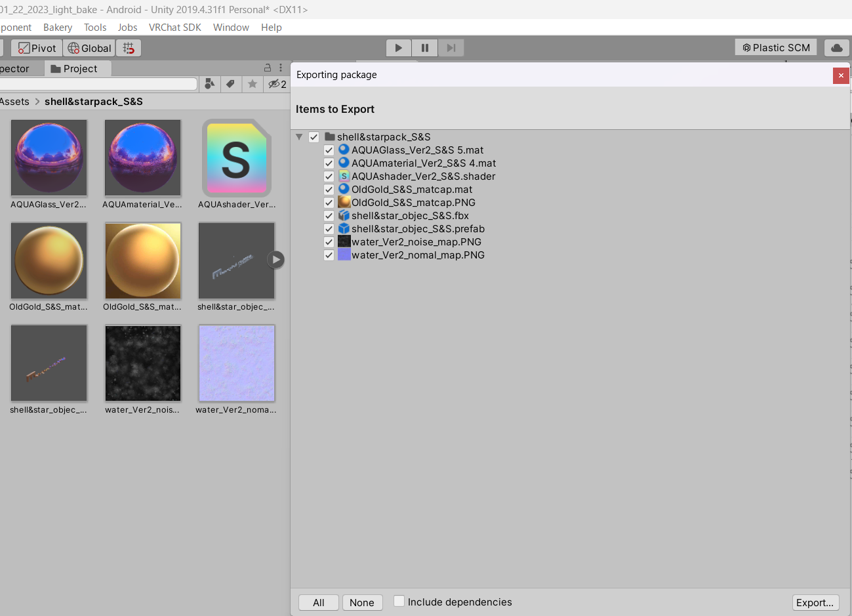Open the Bakery menu
Image resolution: width=852 pixels, height=616 pixels.
(58, 28)
